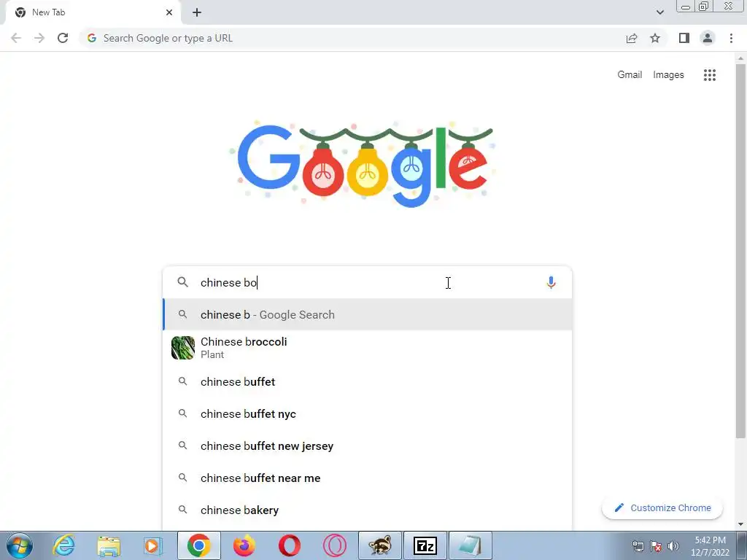
Task: Click the volume speaker tray icon
Action: 673,545
